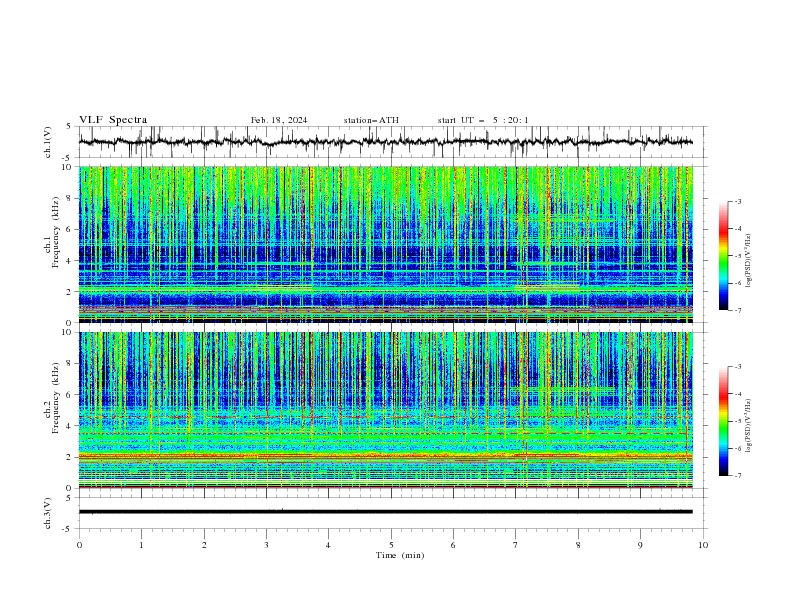Click the "8" tick on the time axis

578,545
